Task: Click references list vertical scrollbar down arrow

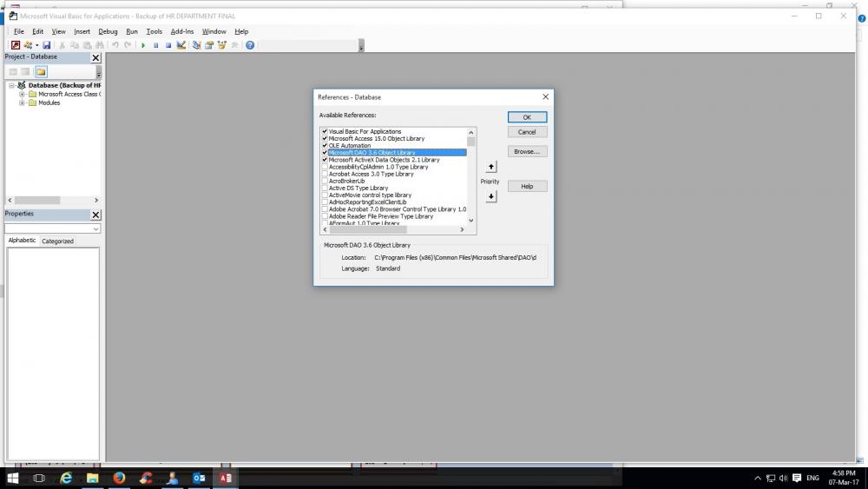Action: click(x=471, y=221)
